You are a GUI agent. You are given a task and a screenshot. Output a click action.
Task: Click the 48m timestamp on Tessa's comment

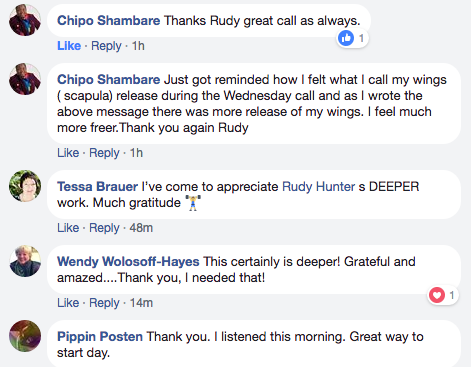coord(141,228)
